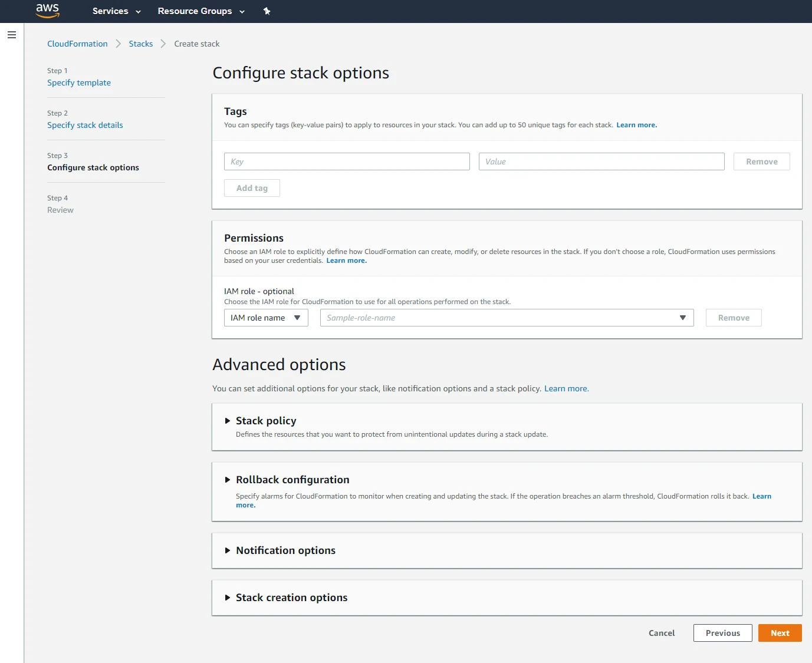The image size is (812, 663).
Task: Expand the Stack creation options section
Action: tap(291, 598)
